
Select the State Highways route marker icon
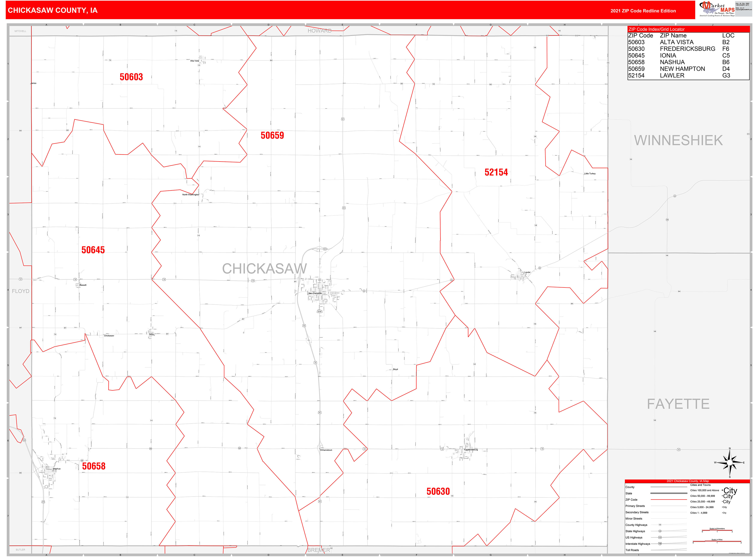point(660,531)
